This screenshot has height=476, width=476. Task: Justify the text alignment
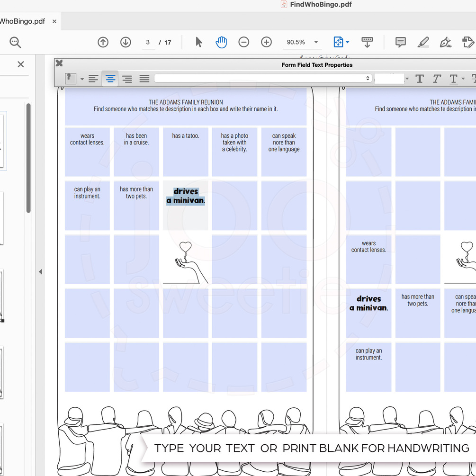pos(144,79)
